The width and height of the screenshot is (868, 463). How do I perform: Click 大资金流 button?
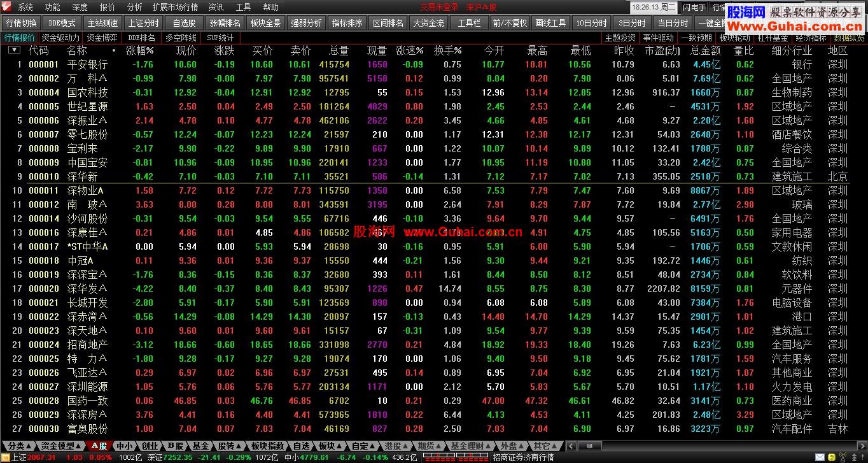428,23
